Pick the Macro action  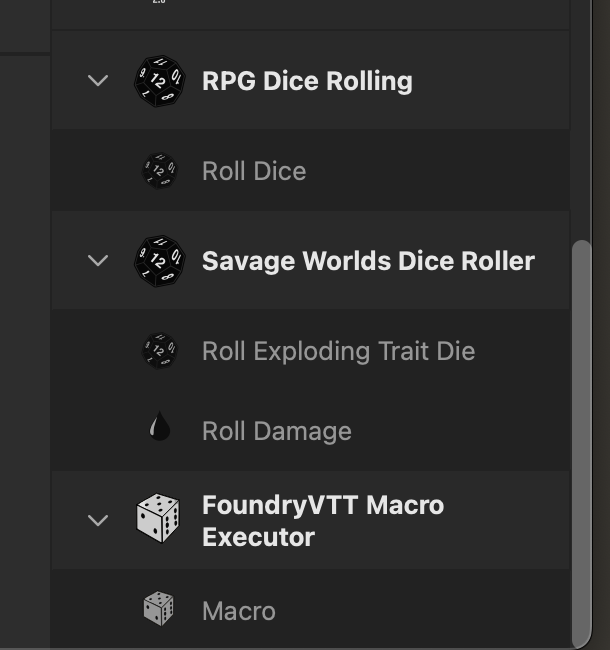coord(311,610)
